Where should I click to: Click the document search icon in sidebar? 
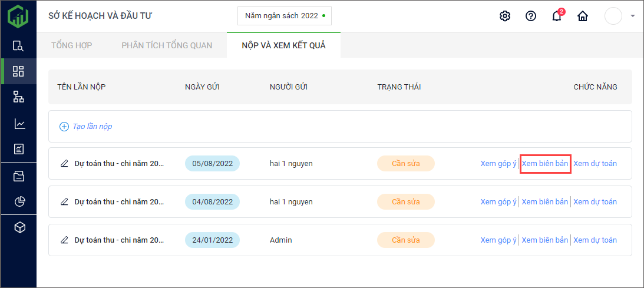click(18, 46)
